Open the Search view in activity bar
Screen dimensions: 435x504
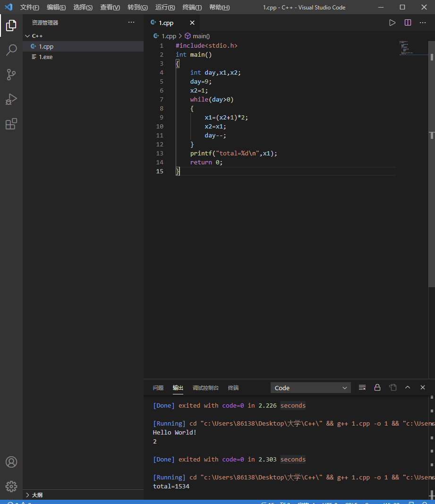point(11,50)
